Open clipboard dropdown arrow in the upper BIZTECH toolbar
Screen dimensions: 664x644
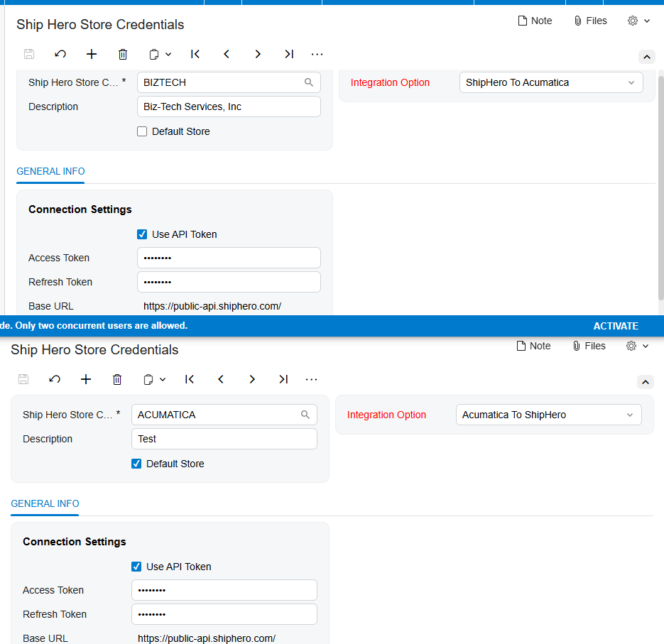(168, 54)
